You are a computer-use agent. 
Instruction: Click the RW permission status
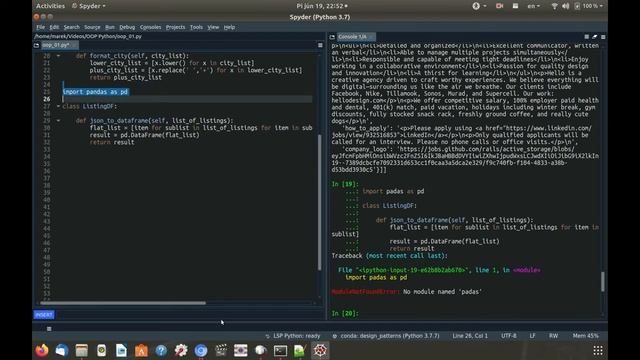point(553,336)
